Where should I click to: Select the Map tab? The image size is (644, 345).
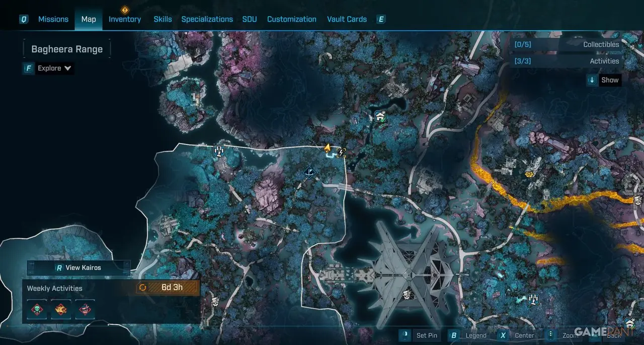89,19
